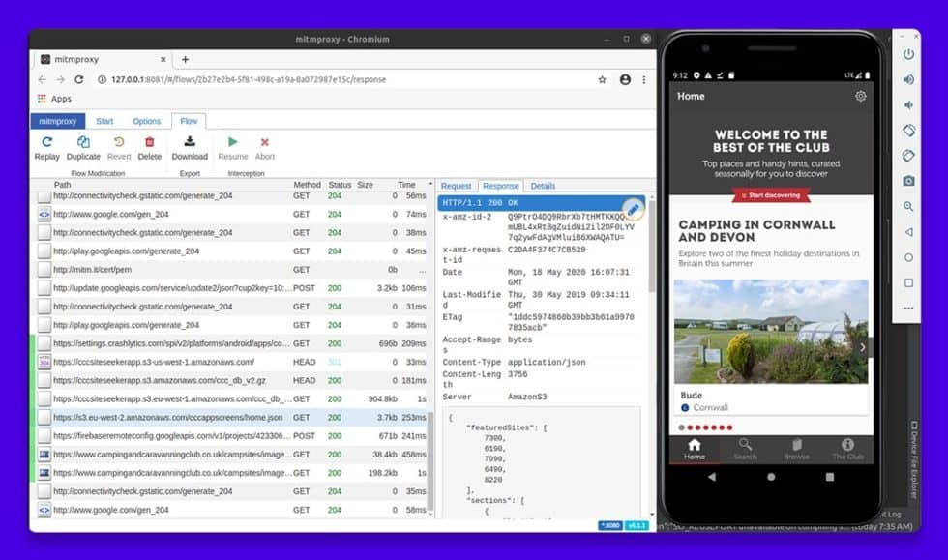Close the mitmproxy browser tab
Screen dimensions: 948x560
163,59
